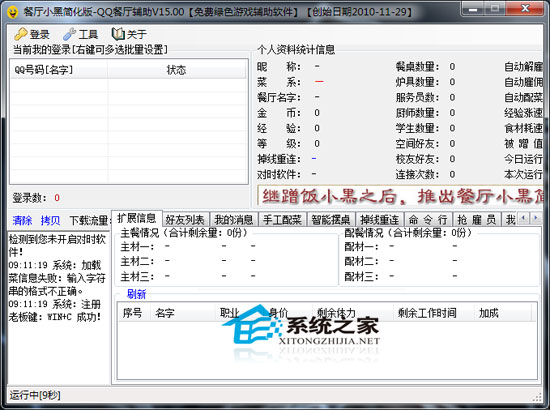Click the book icon for 关于
550x410 pixels.
[x=118, y=34]
